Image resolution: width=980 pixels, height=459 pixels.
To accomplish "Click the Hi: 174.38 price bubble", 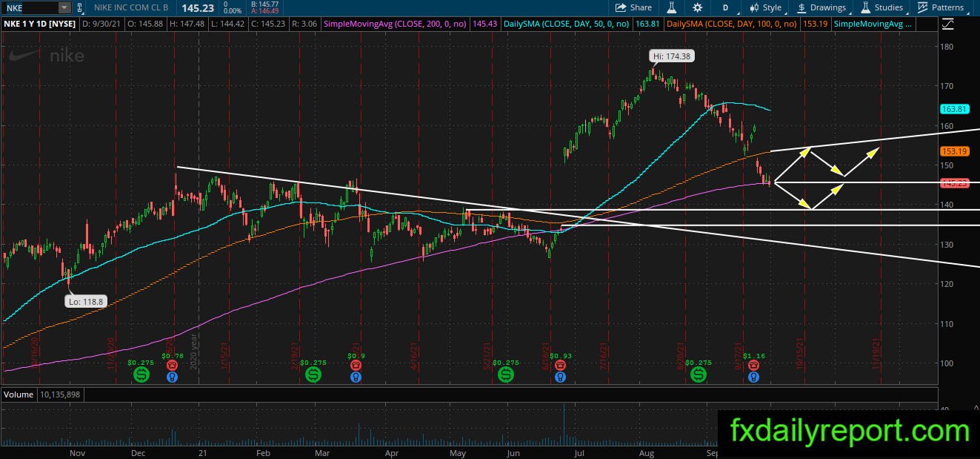I will [673, 56].
